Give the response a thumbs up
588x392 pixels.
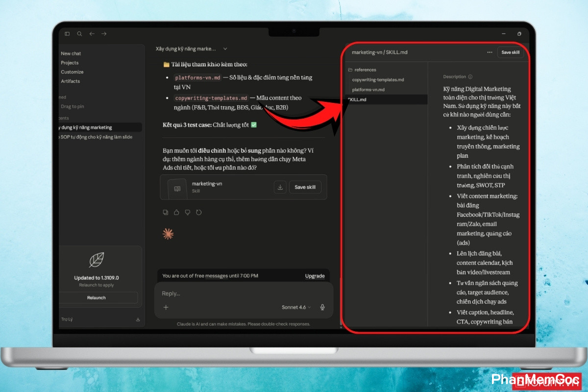[x=176, y=212]
